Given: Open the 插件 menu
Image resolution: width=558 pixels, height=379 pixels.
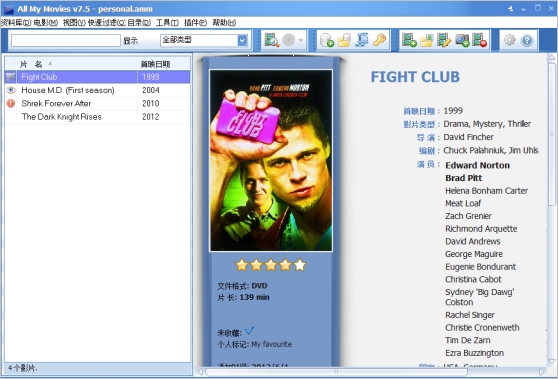Looking at the screenshot, I should click(x=195, y=23).
